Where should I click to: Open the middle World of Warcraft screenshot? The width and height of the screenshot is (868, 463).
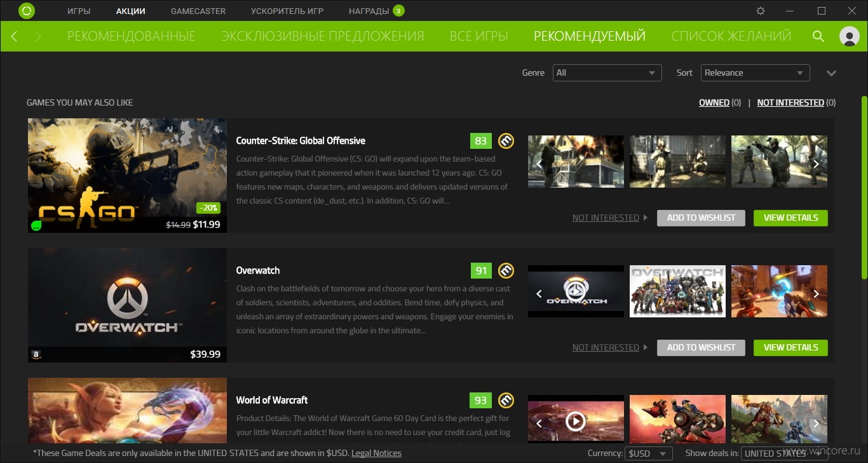point(677,419)
